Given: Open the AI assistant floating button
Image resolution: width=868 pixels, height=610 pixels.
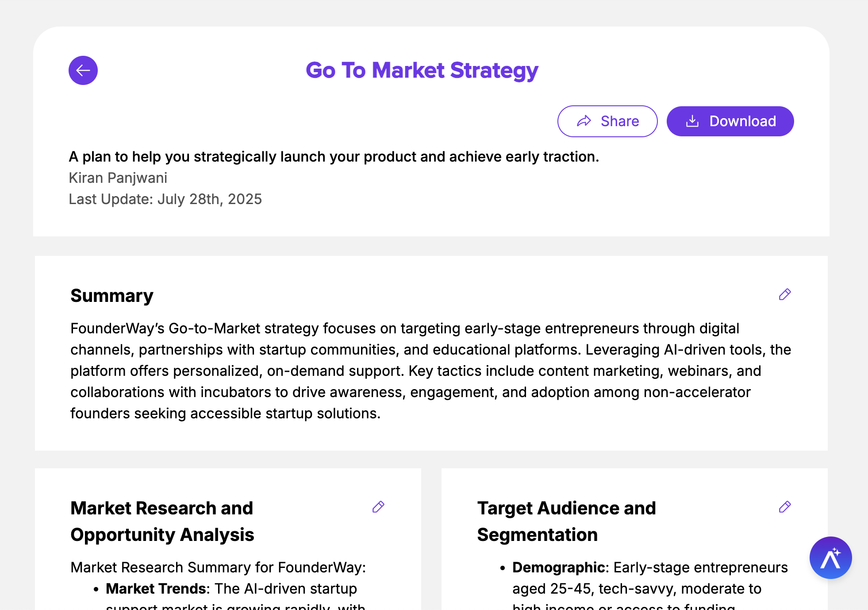Looking at the screenshot, I should (830, 558).
